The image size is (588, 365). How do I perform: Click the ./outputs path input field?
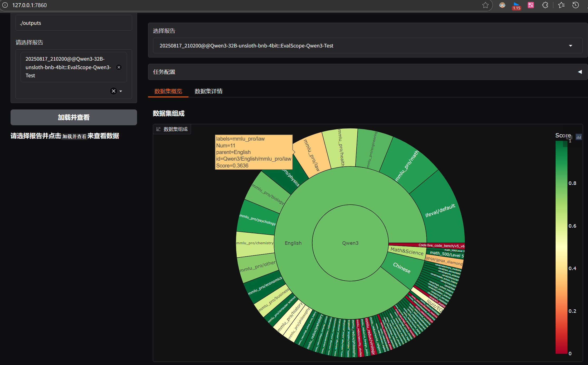click(x=74, y=23)
